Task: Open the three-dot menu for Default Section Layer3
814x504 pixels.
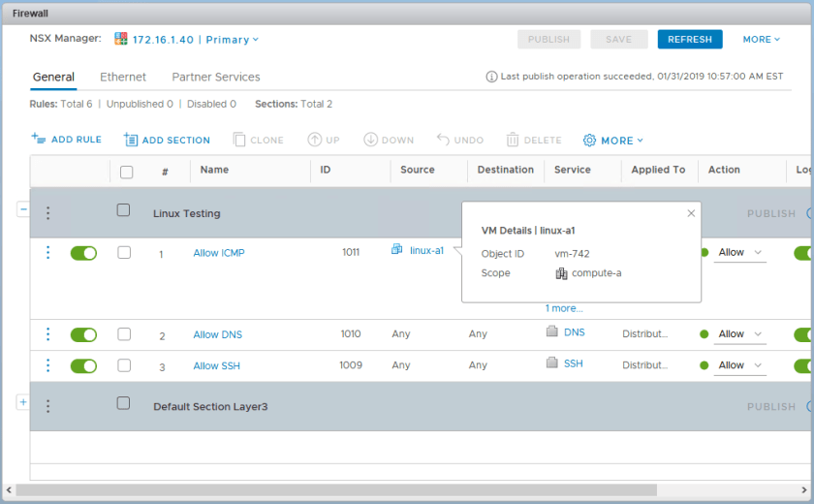Action: pyautogui.click(x=47, y=406)
